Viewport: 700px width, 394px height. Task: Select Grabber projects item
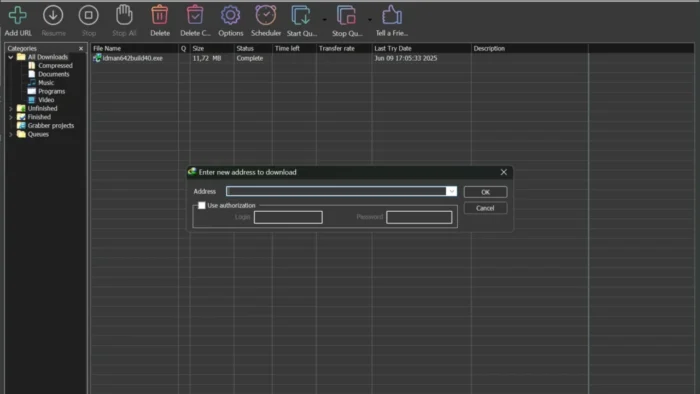pos(51,125)
